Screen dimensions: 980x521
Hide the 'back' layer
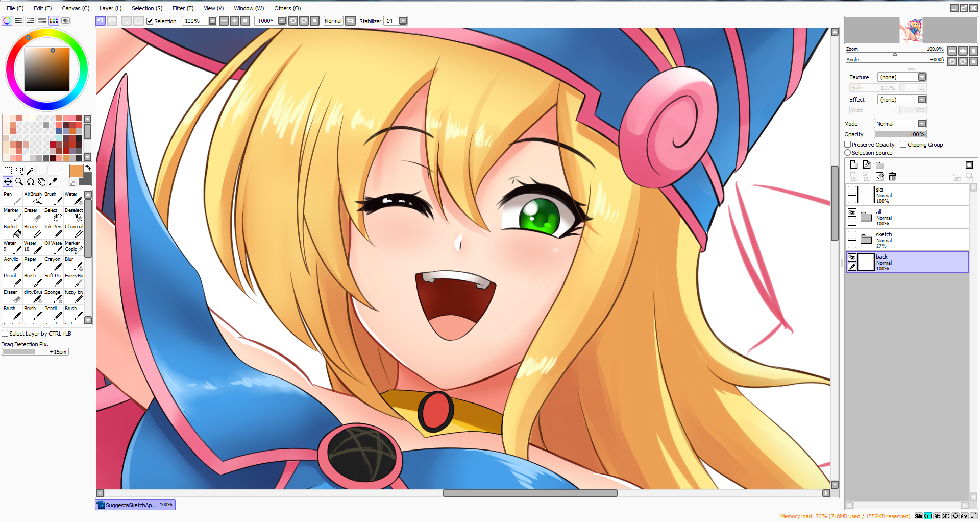click(x=852, y=258)
